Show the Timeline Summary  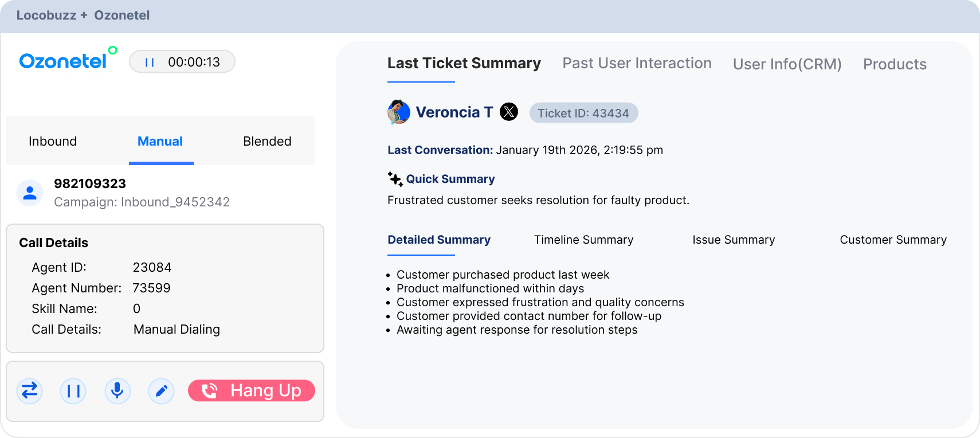[583, 240]
